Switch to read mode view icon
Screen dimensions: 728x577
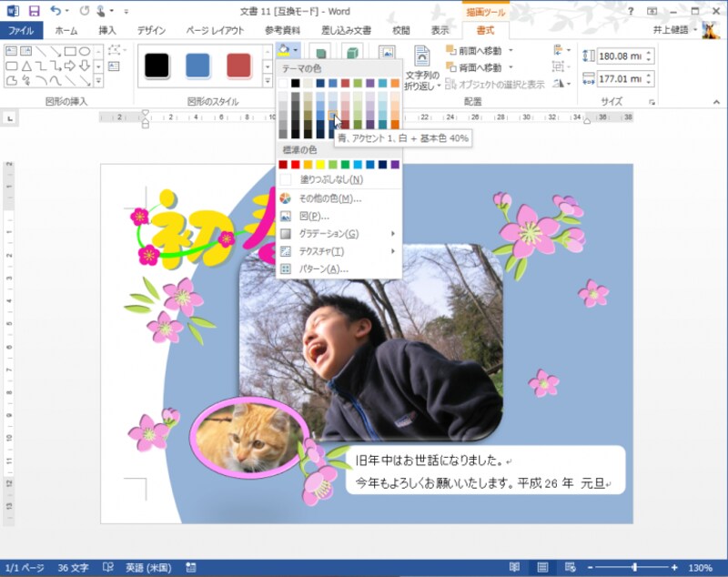514,567
